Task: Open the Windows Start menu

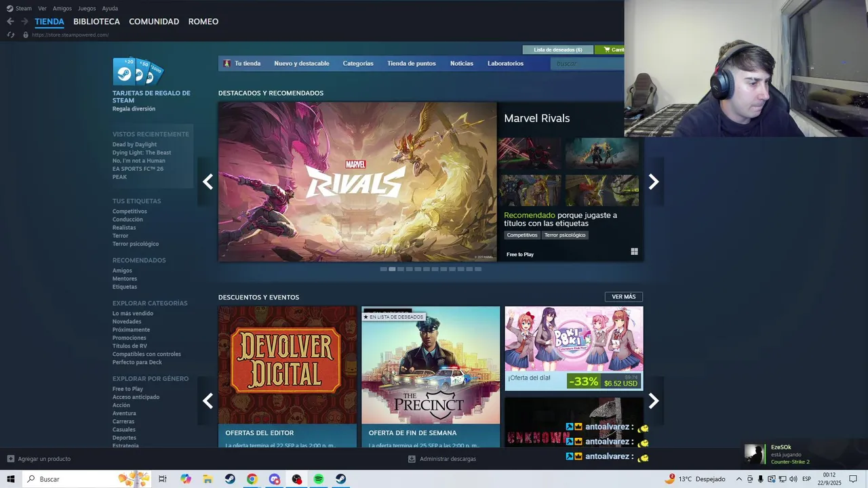Action: click(10, 479)
